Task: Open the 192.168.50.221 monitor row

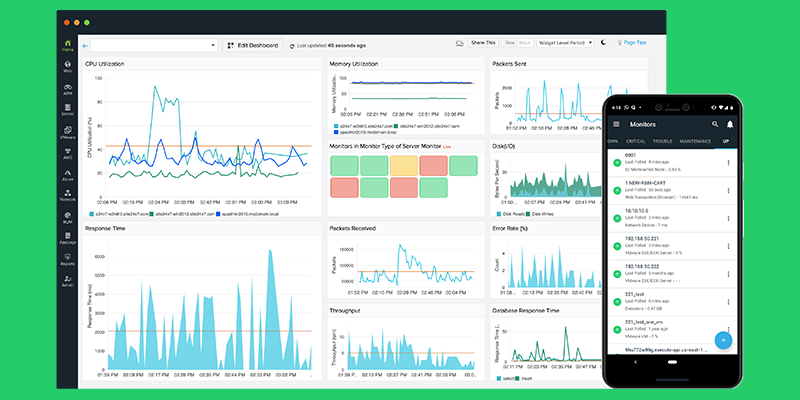Action: pos(671,246)
